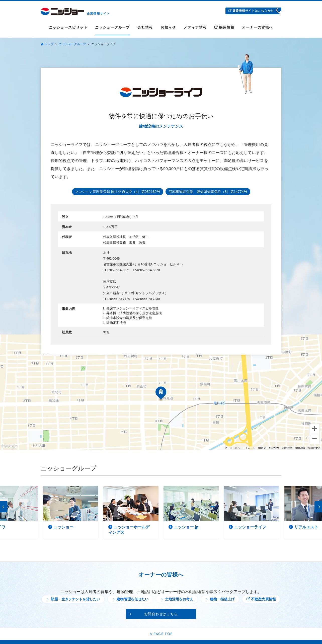Viewport: 322px width, 644px height.
Task: Click the 1,000万円 capital value
Action: coord(110,227)
